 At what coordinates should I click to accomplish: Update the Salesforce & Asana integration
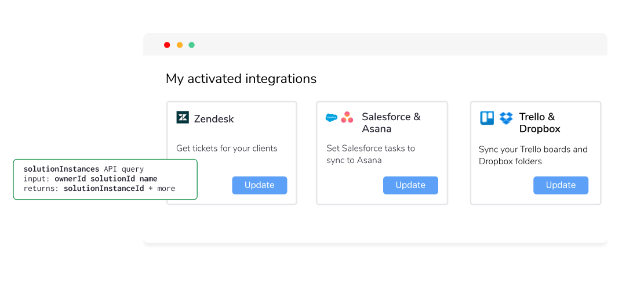coord(410,185)
